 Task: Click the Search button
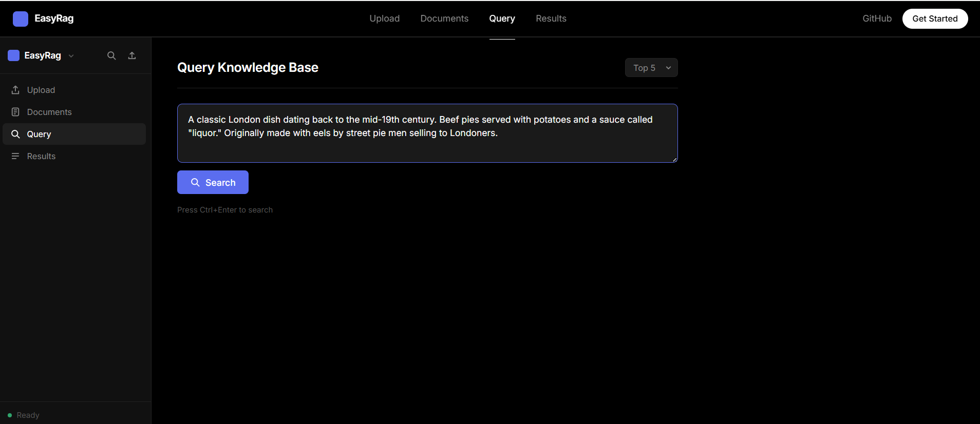point(213,182)
